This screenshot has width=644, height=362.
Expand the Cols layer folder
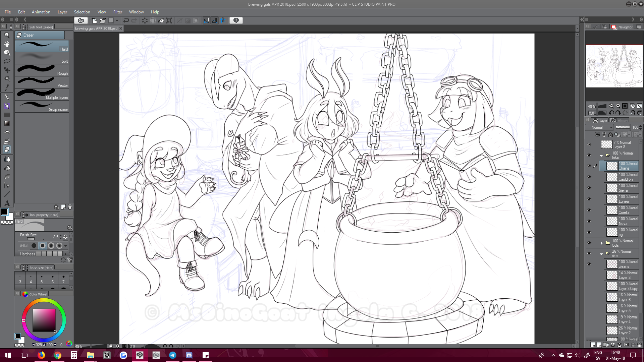tap(602, 243)
